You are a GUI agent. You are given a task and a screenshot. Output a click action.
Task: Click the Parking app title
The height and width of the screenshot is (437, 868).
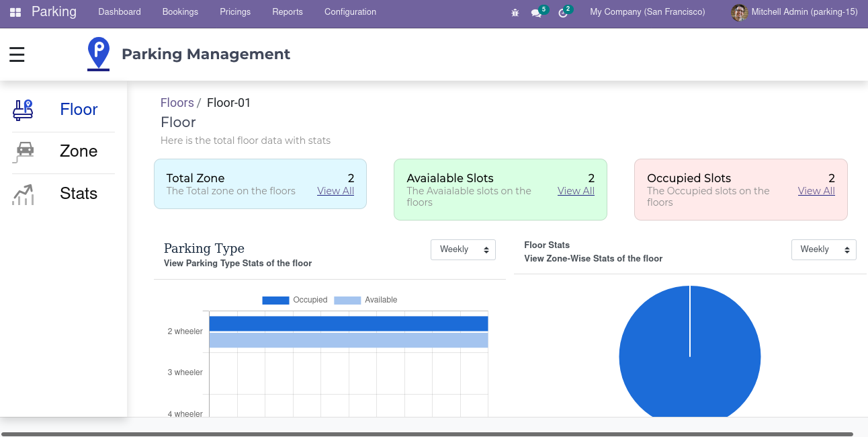pyautogui.click(x=54, y=11)
